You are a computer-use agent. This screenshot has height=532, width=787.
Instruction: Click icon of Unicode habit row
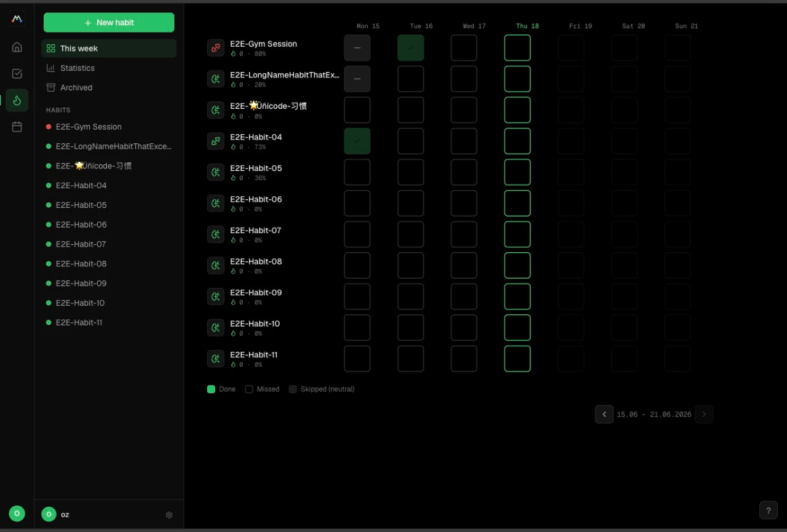216,110
